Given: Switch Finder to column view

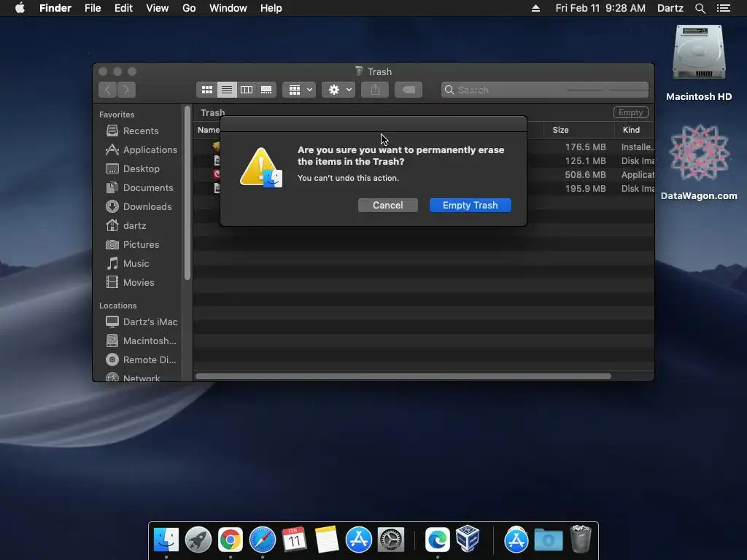Looking at the screenshot, I should click(247, 90).
